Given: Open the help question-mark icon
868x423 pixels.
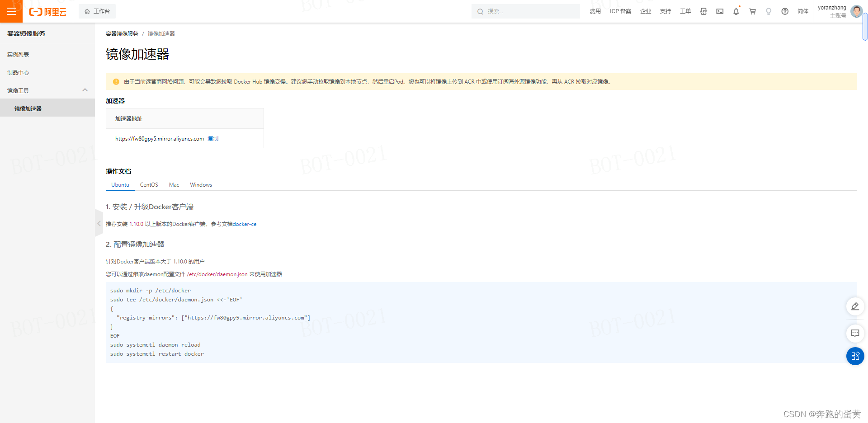Looking at the screenshot, I should (x=785, y=11).
